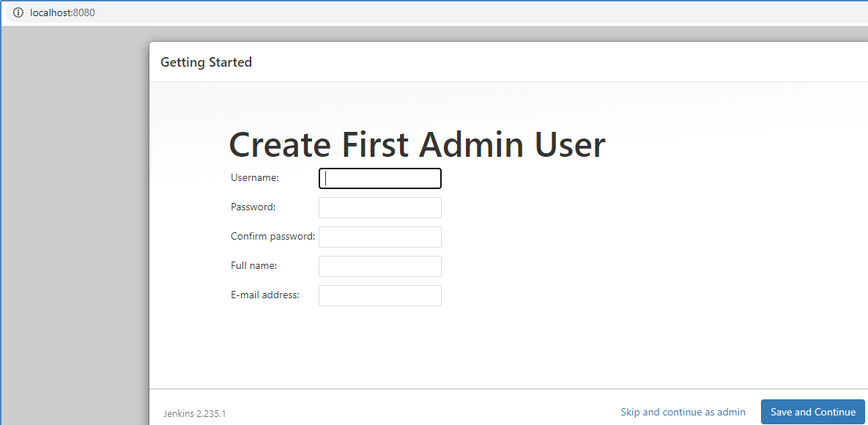This screenshot has width=868, height=425.
Task: Click the "E-mail address:" text label
Action: point(264,295)
